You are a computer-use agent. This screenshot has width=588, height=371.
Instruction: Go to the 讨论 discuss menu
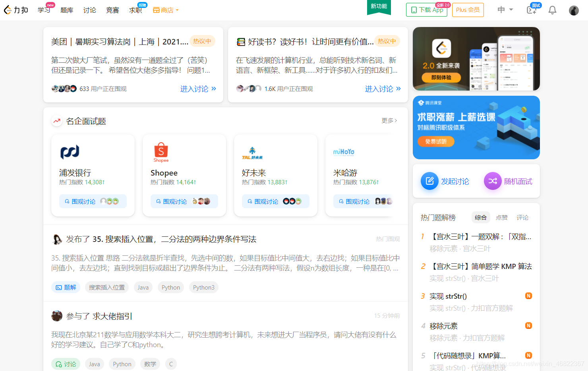tap(90, 10)
